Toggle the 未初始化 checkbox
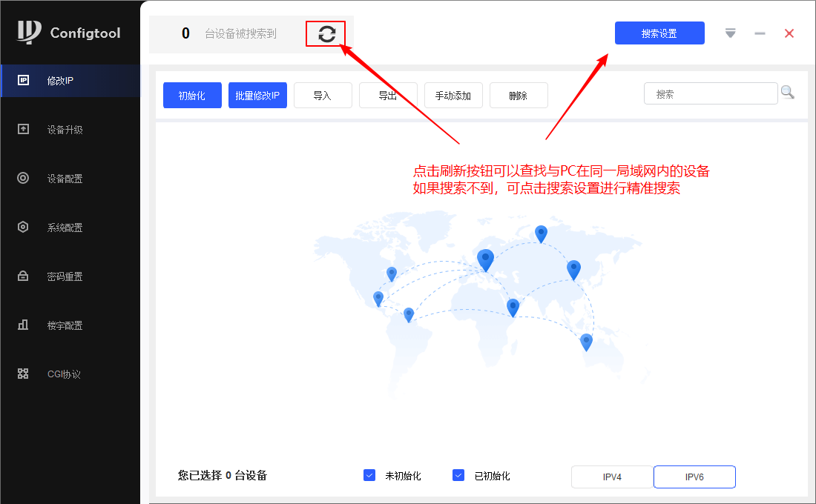This screenshot has width=816, height=504. [369, 475]
